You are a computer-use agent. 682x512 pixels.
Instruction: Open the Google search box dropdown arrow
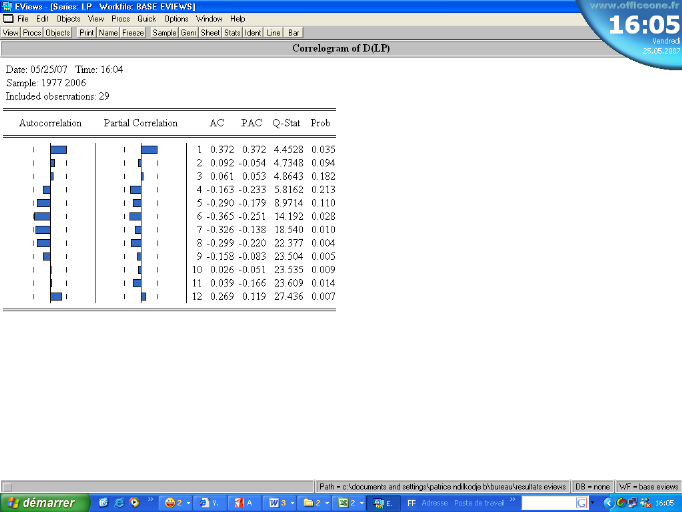pos(592,503)
